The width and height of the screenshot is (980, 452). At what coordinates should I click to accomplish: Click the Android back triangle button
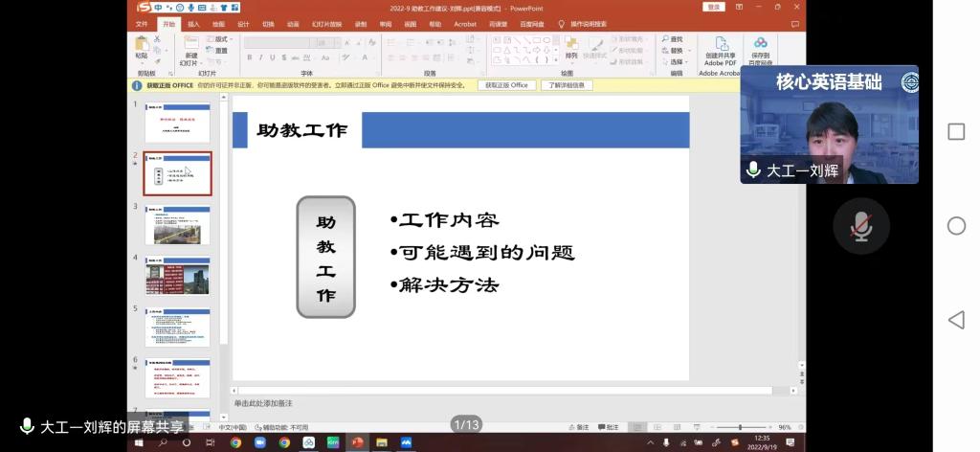(x=955, y=320)
